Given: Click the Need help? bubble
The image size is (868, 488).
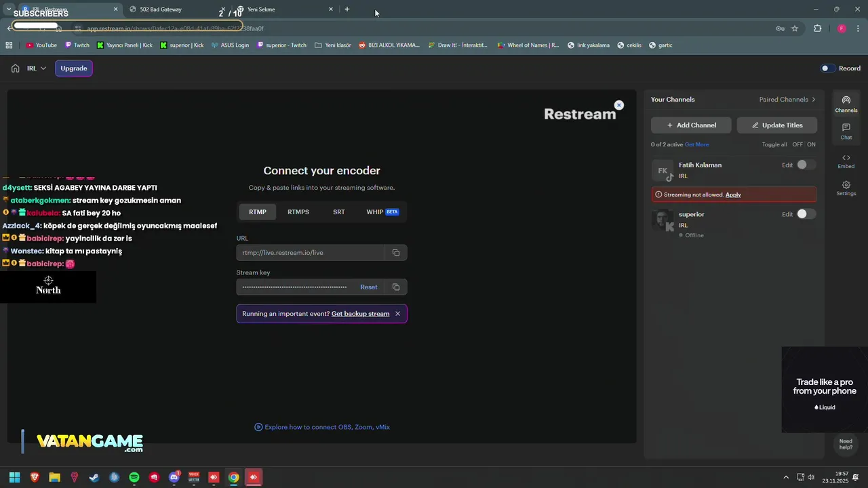Looking at the screenshot, I should 846,444.
